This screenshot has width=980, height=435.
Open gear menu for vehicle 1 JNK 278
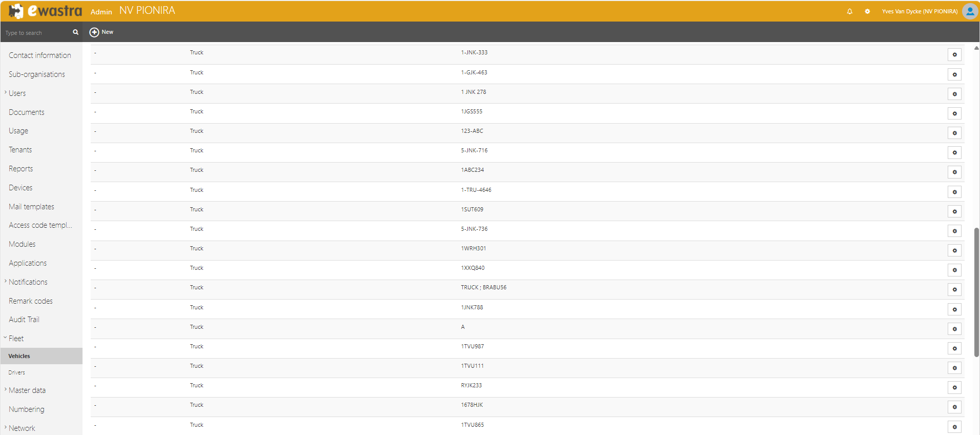pyautogui.click(x=954, y=94)
